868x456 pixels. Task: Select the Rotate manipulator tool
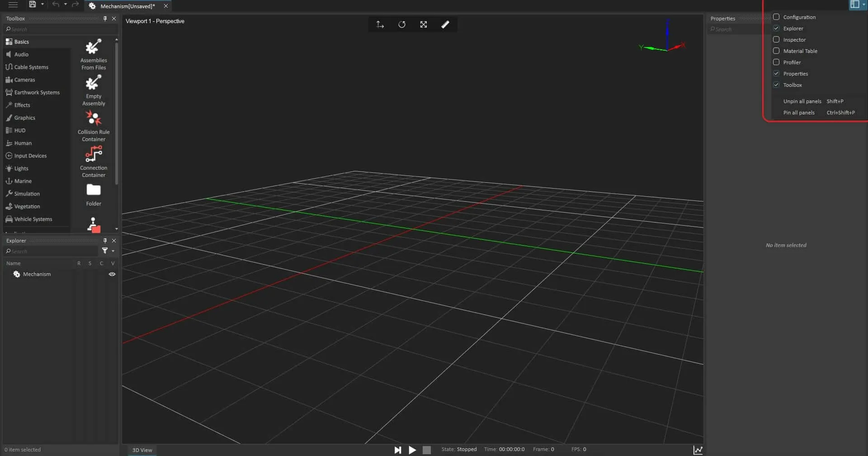(402, 24)
